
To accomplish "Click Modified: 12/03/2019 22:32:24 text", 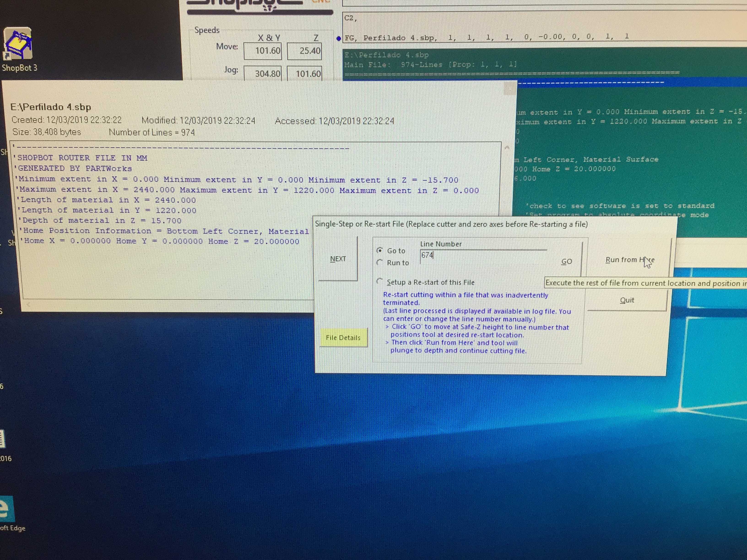I will tap(199, 121).
